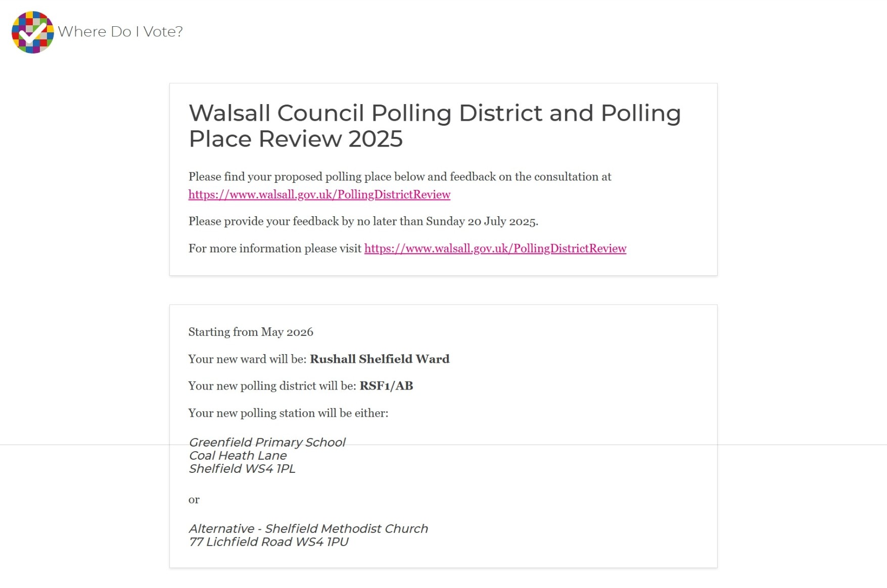Select the 77 Lichfield Road WS4 1PU address

point(268,542)
